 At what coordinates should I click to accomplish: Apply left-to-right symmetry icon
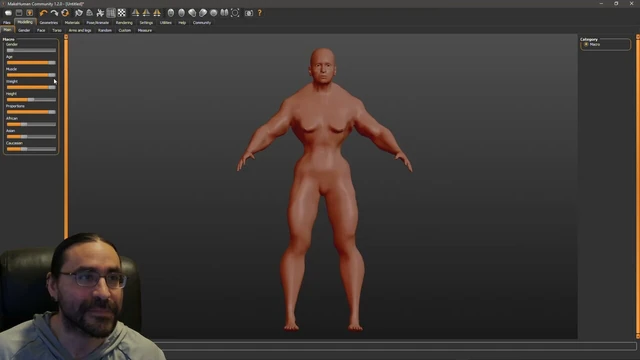pos(146,13)
